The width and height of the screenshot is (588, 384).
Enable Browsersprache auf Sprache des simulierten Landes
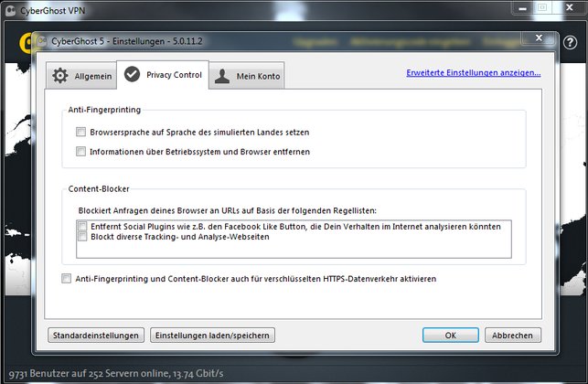click(x=80, y=132)
